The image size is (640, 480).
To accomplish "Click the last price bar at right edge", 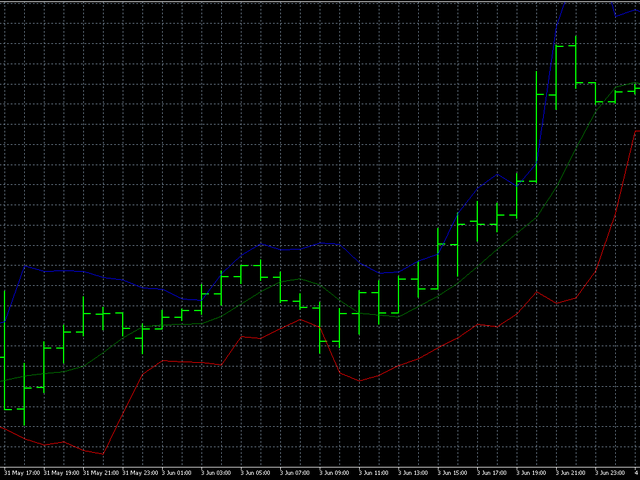I will [635, 88].
